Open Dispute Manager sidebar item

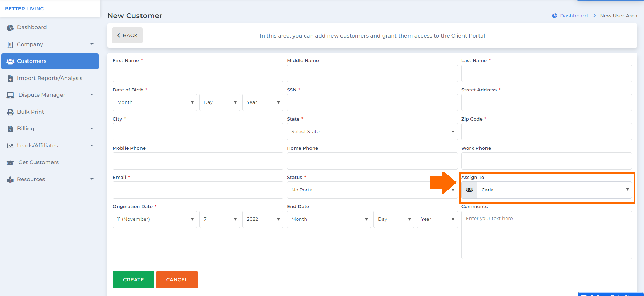click(x=50, y=95)
